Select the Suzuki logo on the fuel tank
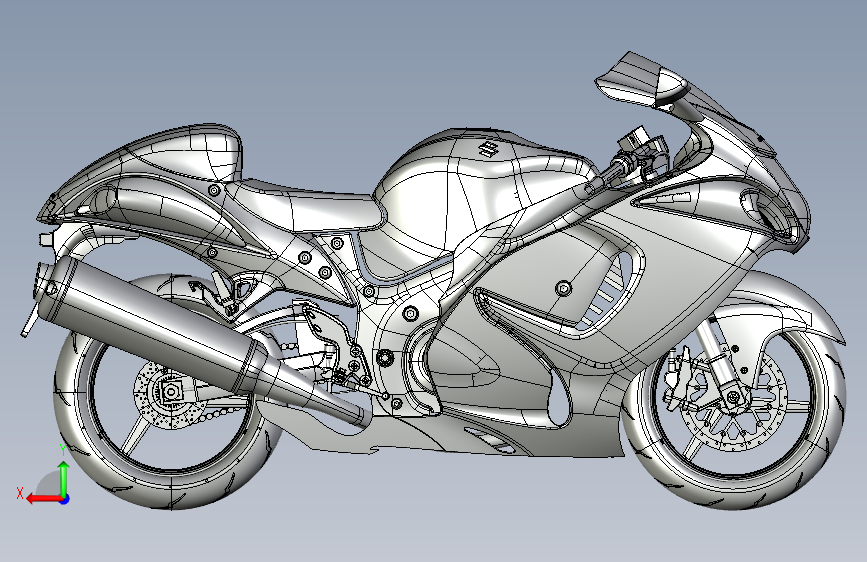Screen dimensions: 867x562 488,148
